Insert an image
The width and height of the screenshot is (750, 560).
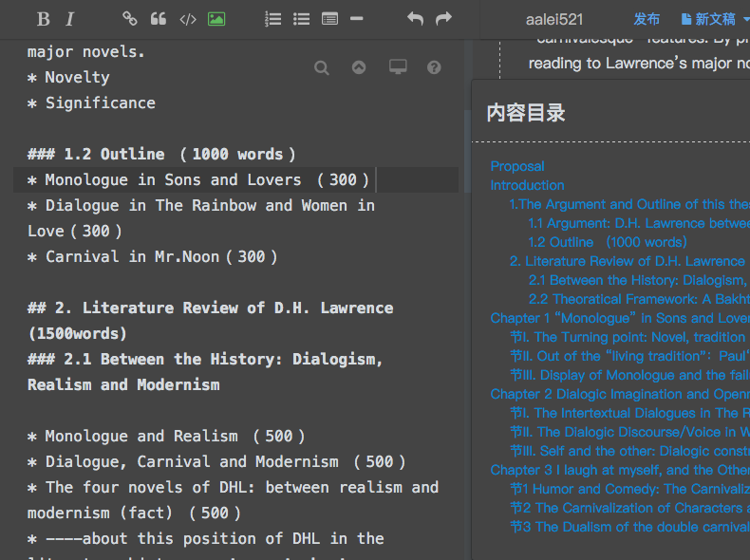click(x=216, y=19)
